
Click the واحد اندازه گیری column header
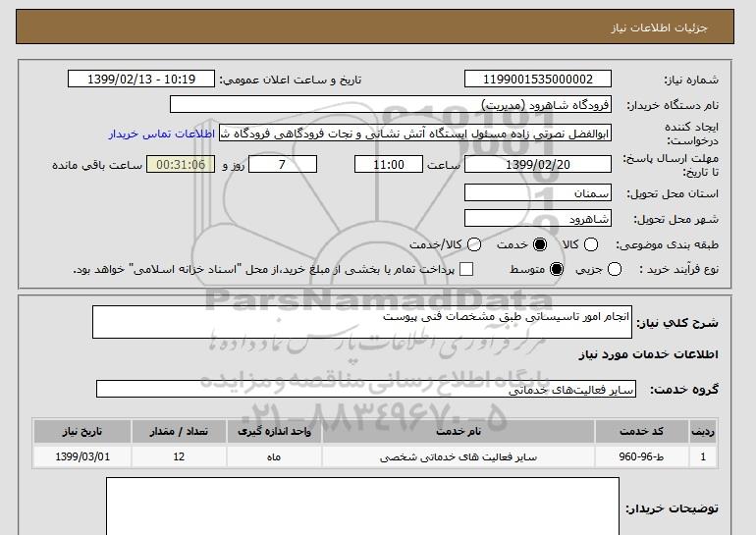(274, 431)
